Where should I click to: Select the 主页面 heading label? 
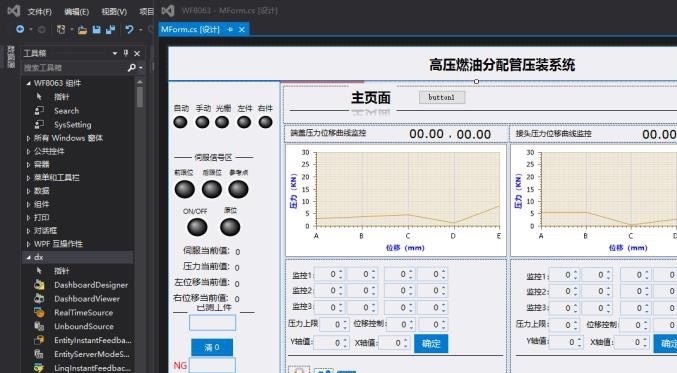click(x=370, y=98)
